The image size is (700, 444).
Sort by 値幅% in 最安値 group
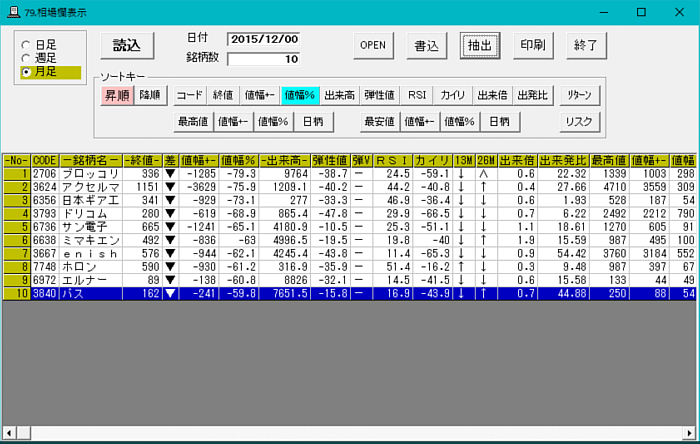pyautogui.click(x=459, y=122)
